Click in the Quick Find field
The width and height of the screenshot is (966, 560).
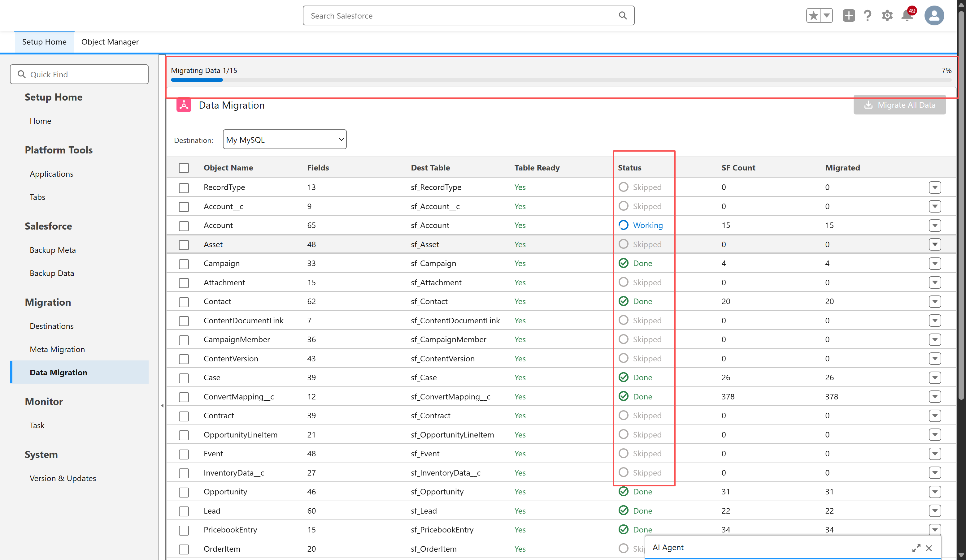click(x=79, y=74)
